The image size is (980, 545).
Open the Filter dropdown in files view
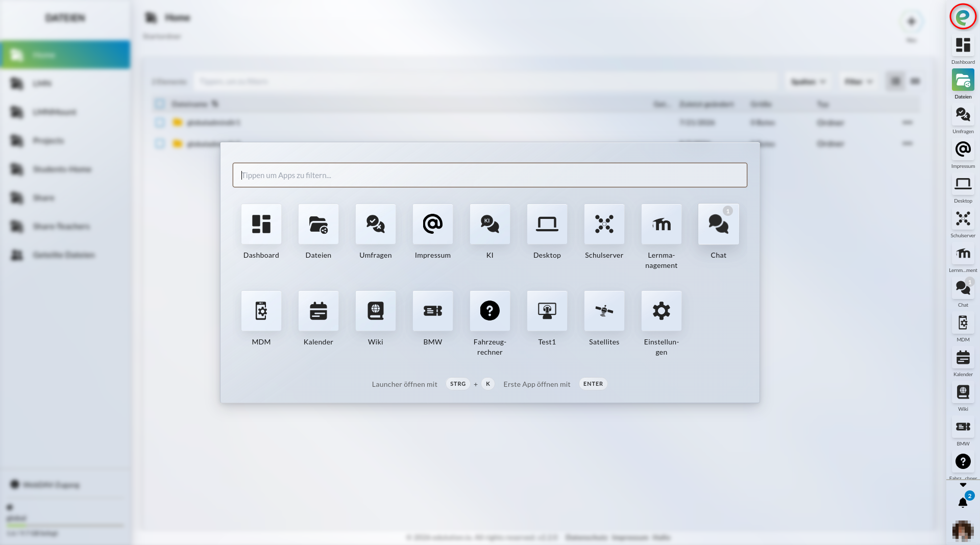[x=858, y=82]
